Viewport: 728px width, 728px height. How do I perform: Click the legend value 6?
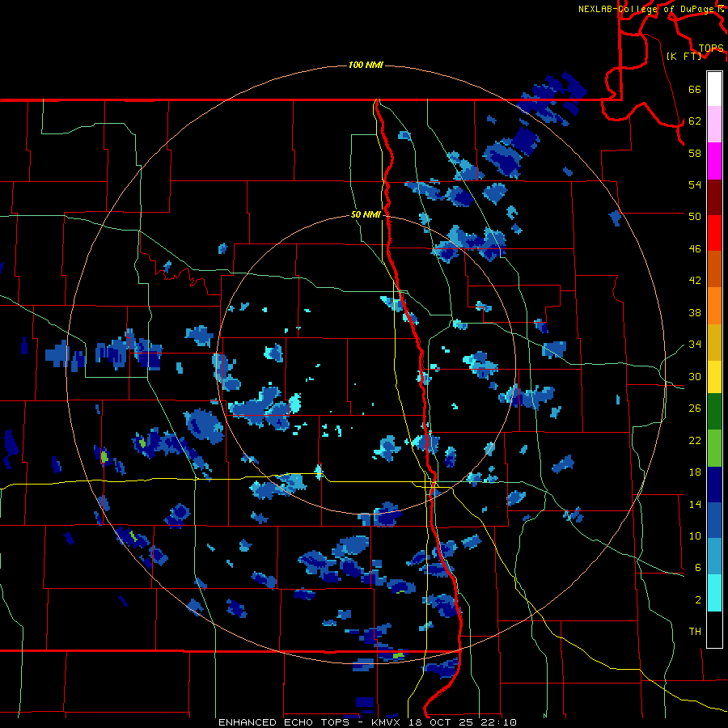698,568
